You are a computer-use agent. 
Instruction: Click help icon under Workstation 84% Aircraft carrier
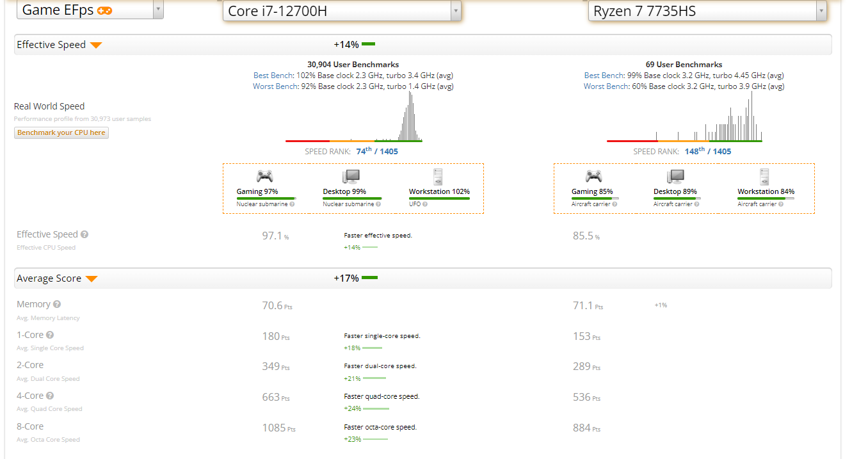tap(782, 204)
